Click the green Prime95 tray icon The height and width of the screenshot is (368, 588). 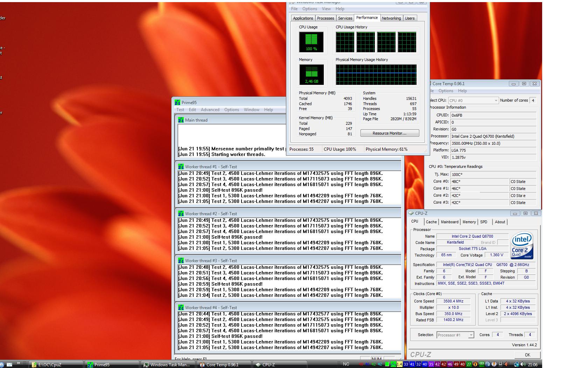pyautogui.click(x=393, y=364)
